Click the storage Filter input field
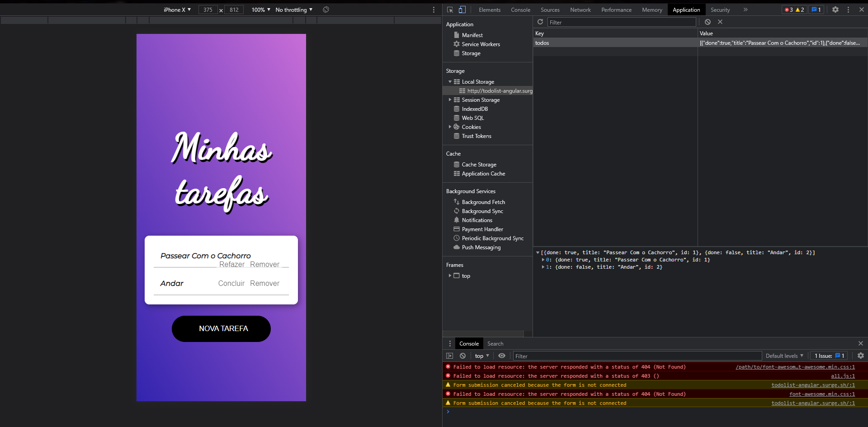Screen dimensions: 868x427 622,22
